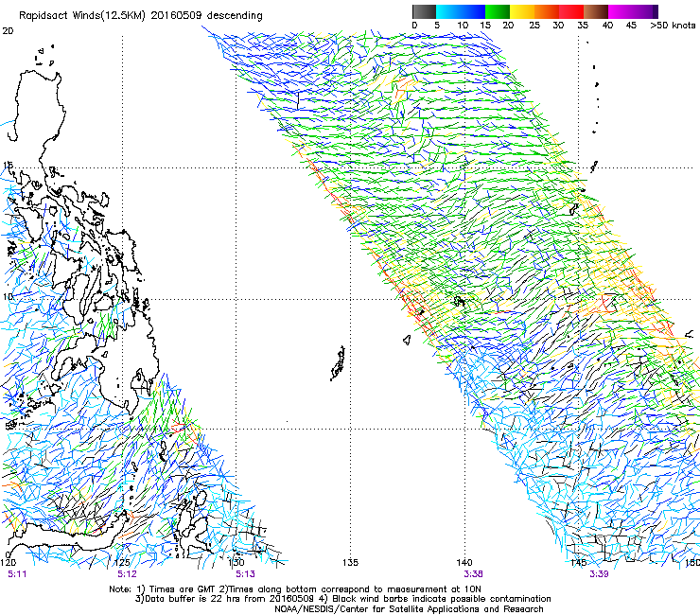700x615 pixels.
Task: Click the red 30–35 knots color segment
Action: (x=571, y=11)
